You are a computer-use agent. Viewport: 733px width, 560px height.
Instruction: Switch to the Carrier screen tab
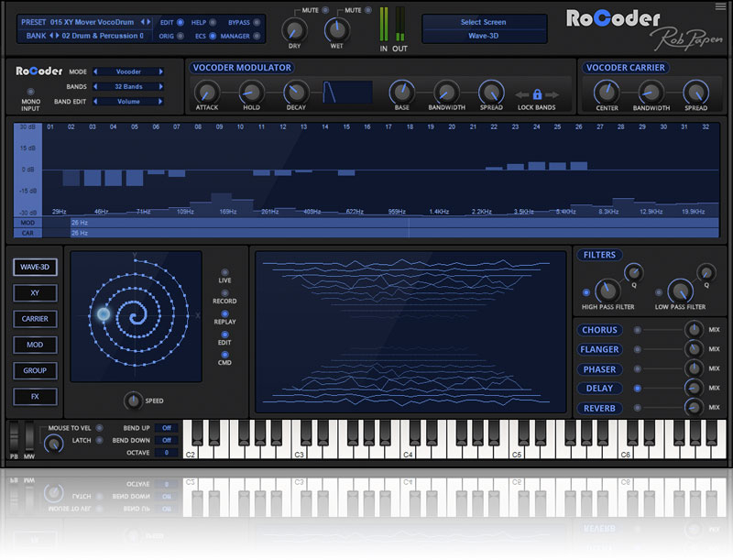36,319
